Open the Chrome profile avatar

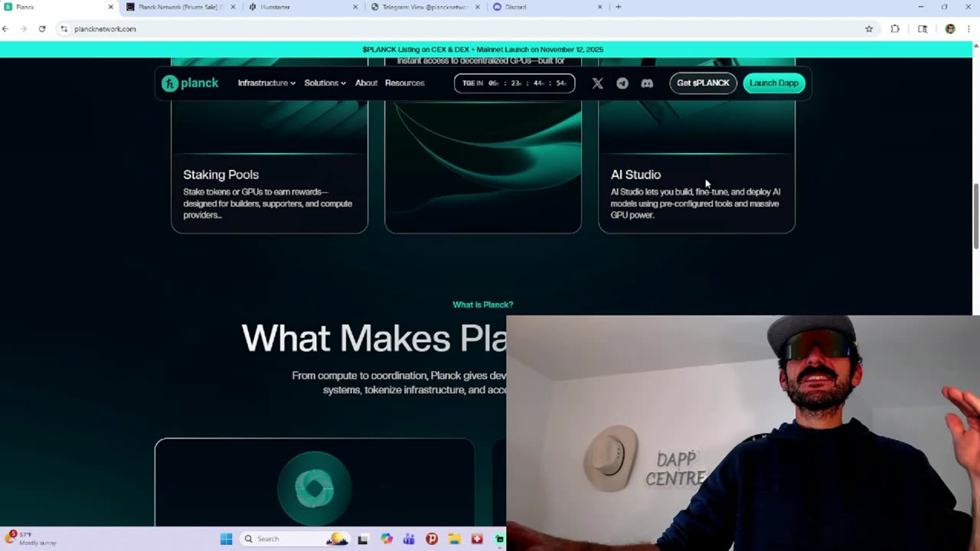coord(950,29)
